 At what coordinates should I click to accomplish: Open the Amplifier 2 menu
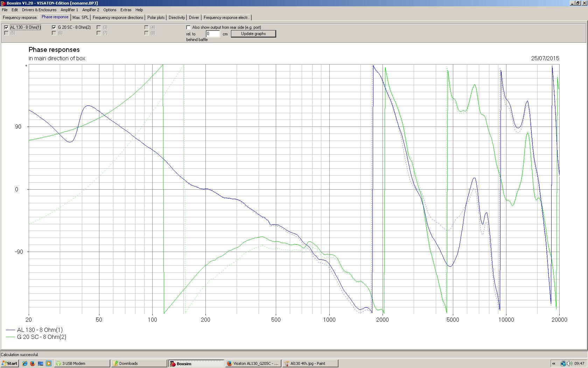coord(91,10)
